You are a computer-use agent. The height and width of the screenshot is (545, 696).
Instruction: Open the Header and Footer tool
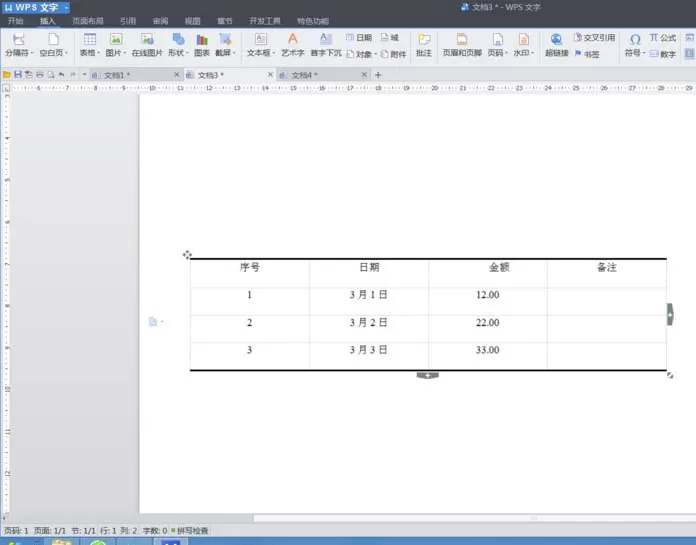click(462, 45)
